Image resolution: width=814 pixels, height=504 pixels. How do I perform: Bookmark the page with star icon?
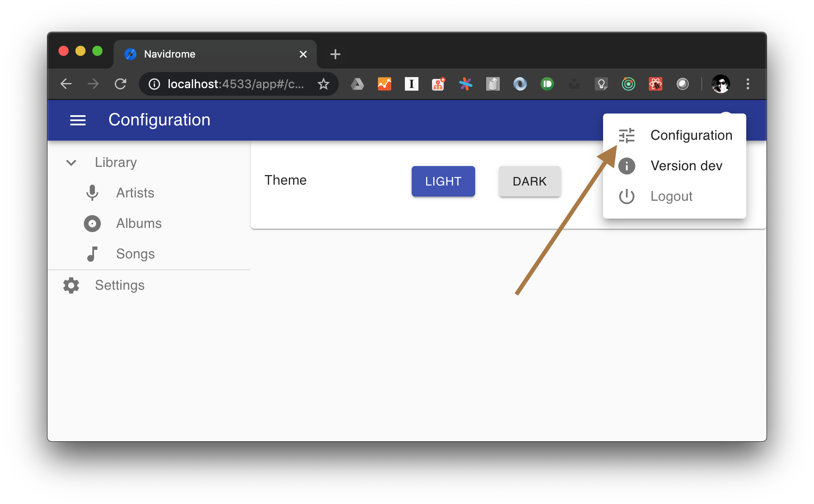pos(324,84)
